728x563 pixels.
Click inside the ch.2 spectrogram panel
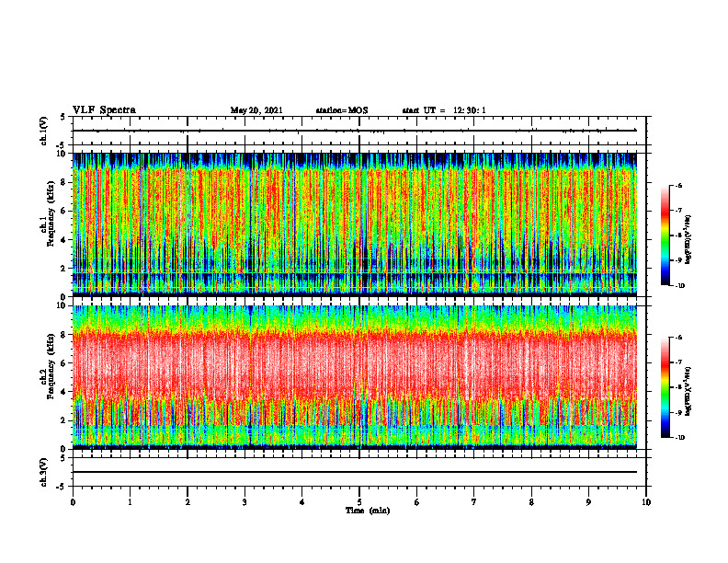(x=355, y=377)
